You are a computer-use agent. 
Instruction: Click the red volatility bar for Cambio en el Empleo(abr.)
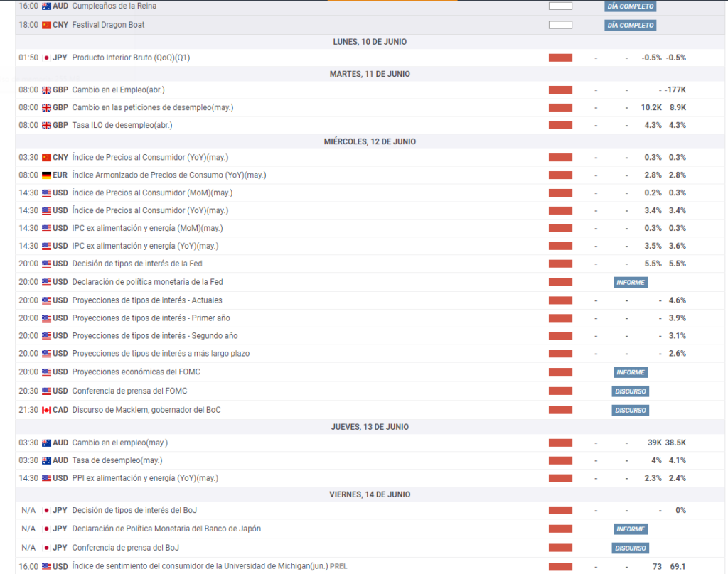click(x=560, y=90)
